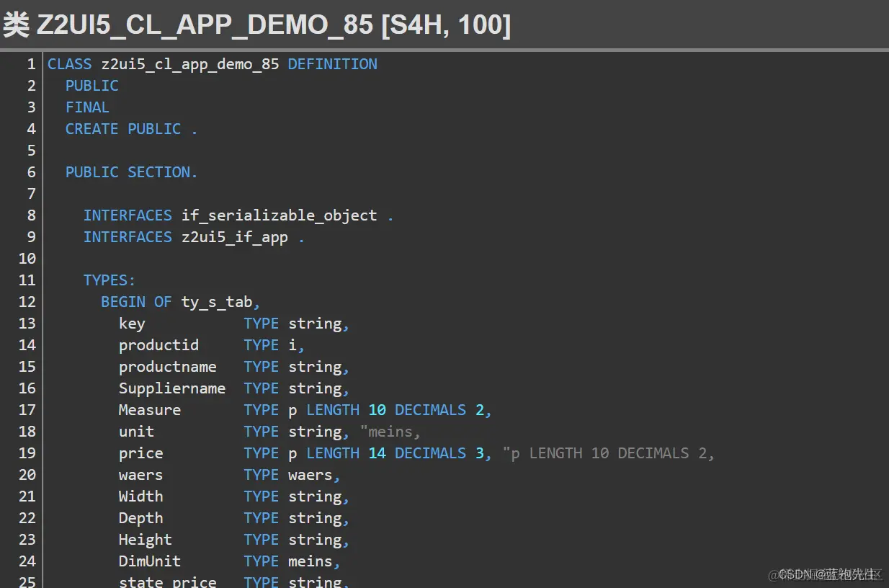Click the field name Height
The image size is (889, 588).
click(x=146, y=540)
